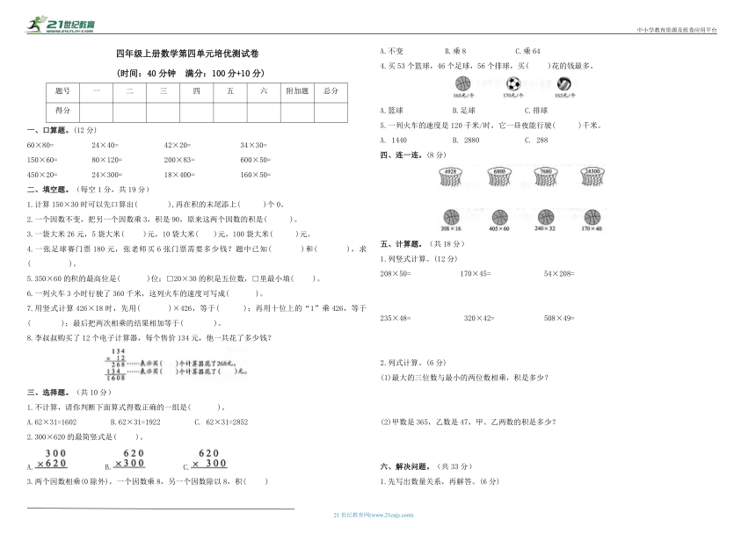The height and width of the screenshot is (534, 756).
Task: Click the empty score cell under 一
Action: [x=96, y=112]
